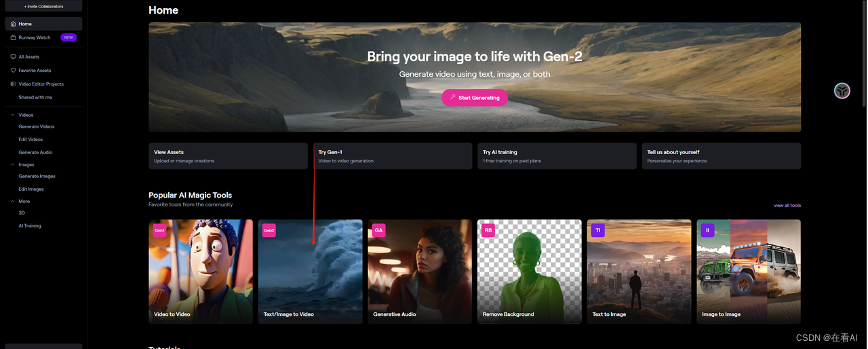868x349 pixels.
Task: Click the Favorite tools from the community text
Action: pos(191,204)
